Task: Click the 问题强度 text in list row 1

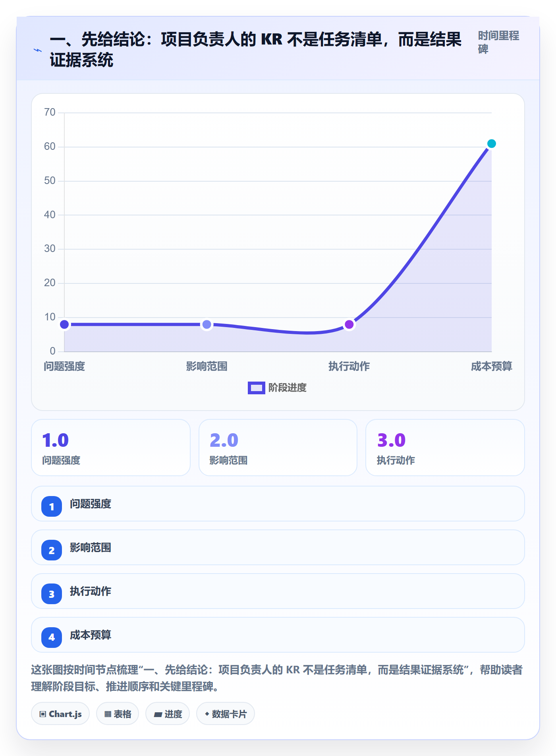Action: tap(91, 504)
